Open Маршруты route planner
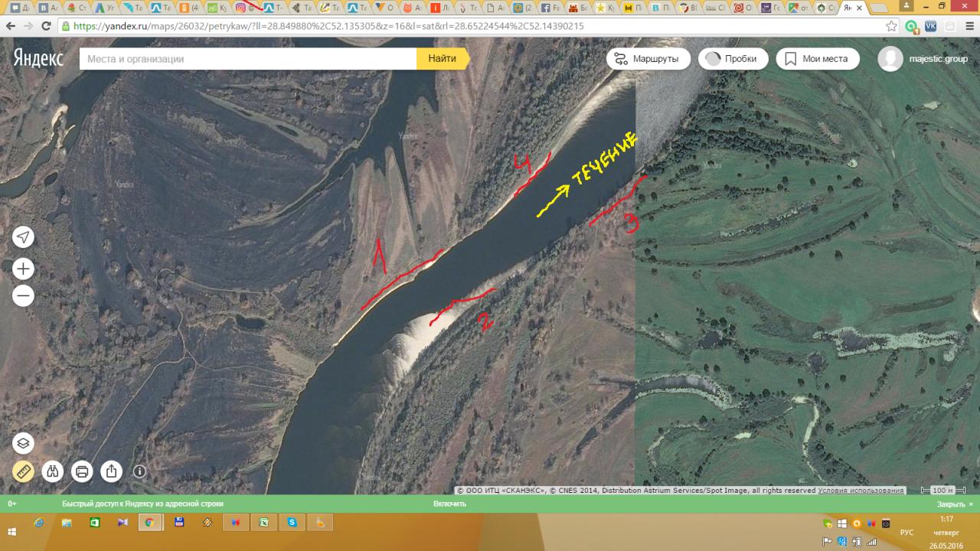 click(x=648, y=59)
